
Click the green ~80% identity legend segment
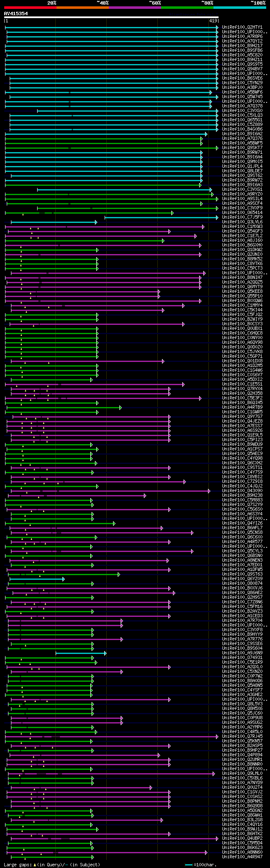tap(187, 7)
